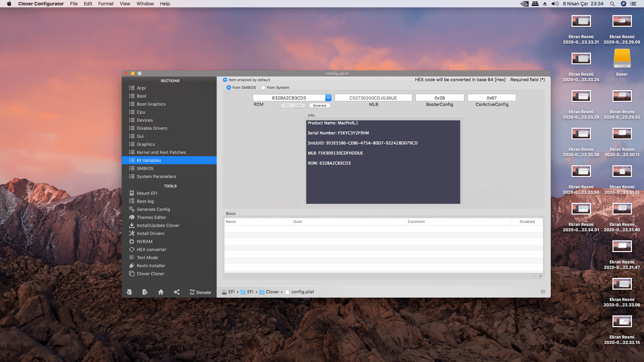The image size is (644, 362).
Task: Open the Kexts Installer tool
Action: tap(151, 265)
